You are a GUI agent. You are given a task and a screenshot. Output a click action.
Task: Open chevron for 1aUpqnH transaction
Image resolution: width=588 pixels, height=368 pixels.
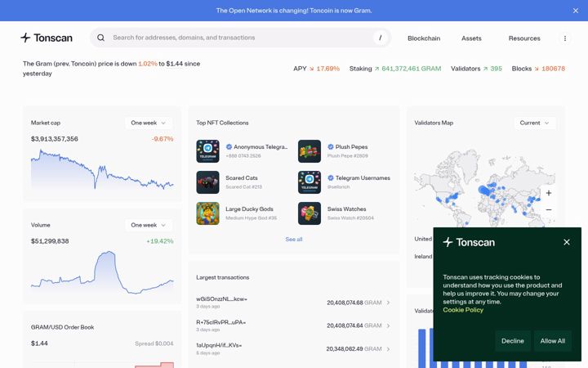[388, 349]
